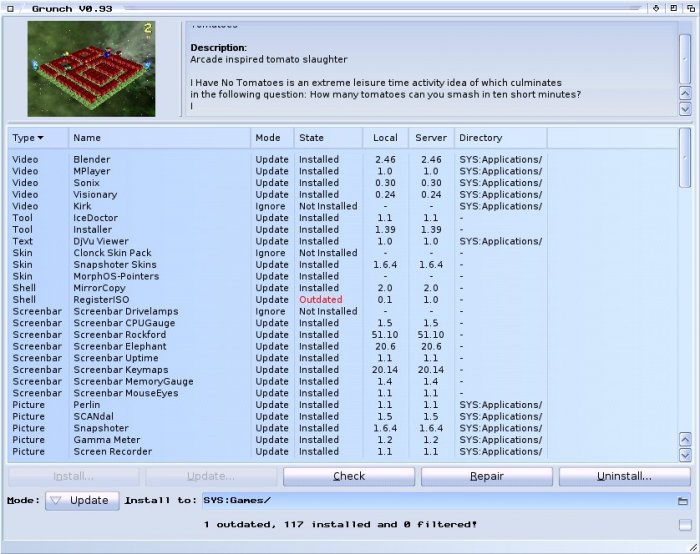Click the package list scroll up arrow
700x554 pixels.
(685, 439)
